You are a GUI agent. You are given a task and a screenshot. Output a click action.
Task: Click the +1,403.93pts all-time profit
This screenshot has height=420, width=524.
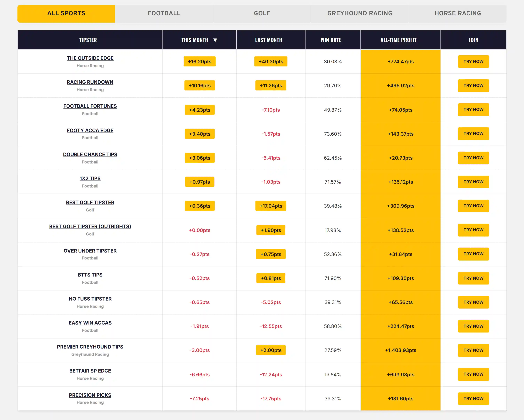tap(400, 350)
